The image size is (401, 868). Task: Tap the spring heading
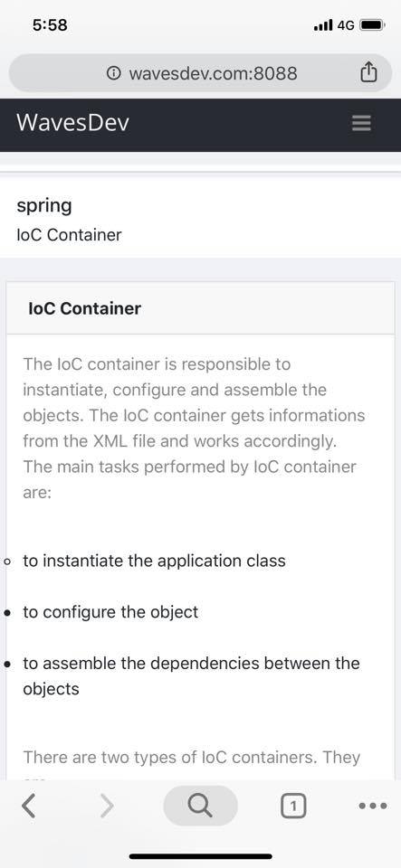point(44,206)
